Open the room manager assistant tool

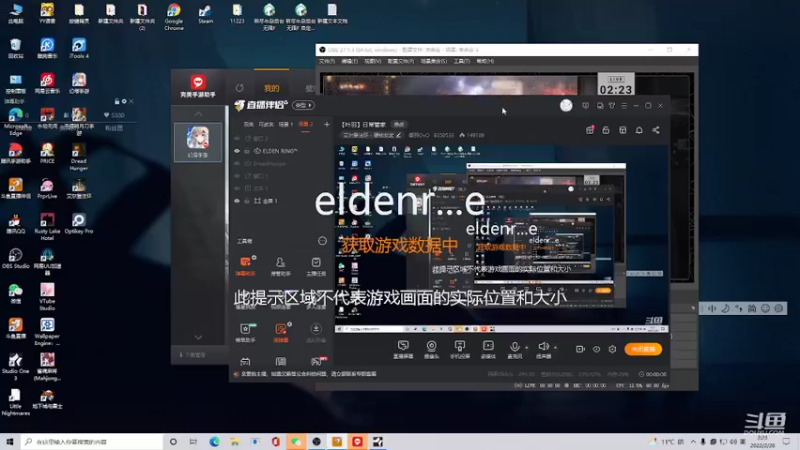point(280,266)
